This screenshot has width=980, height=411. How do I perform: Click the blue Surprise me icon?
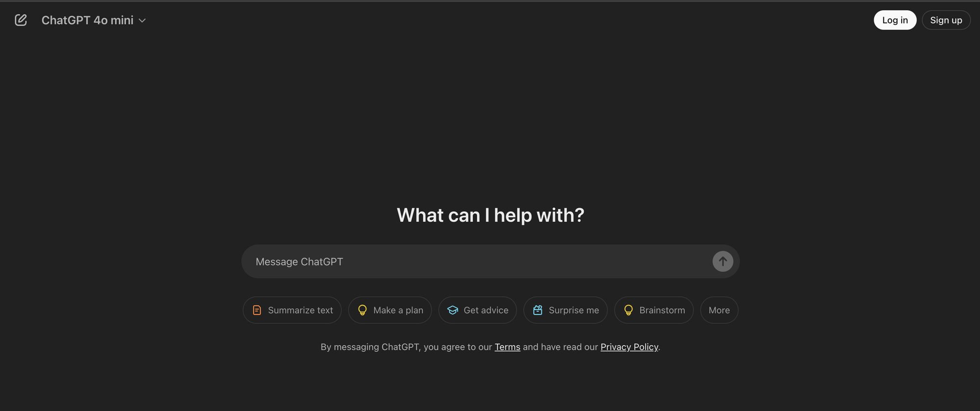(x=538, y=310)
